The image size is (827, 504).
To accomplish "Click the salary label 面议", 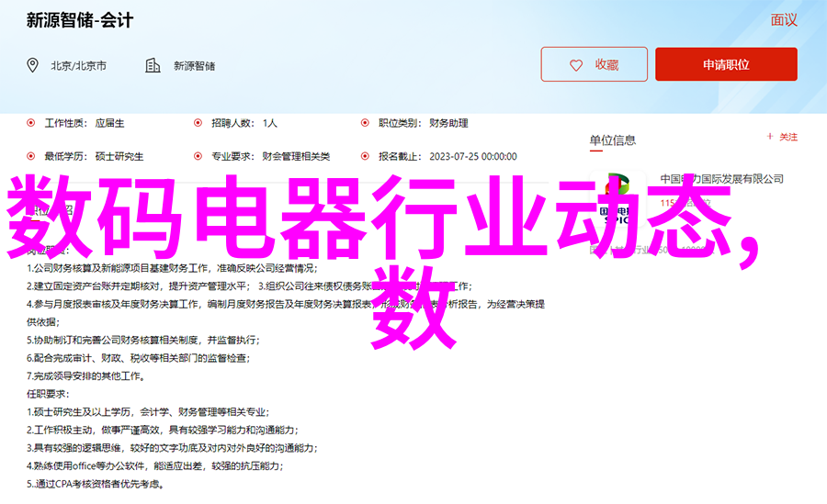I will pyautogui.click(x=784, y=20).
